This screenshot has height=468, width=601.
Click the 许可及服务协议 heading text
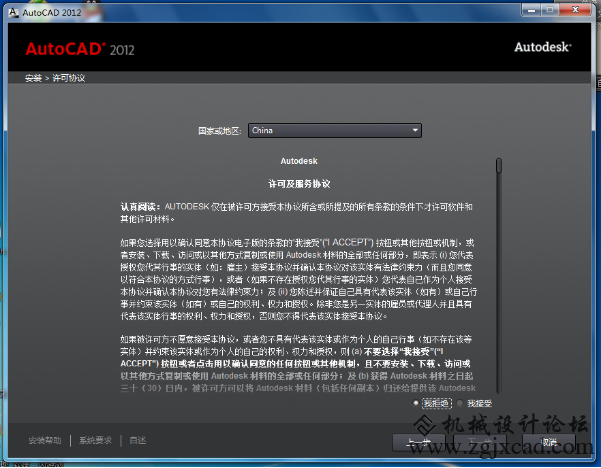(x=299, y=184)
